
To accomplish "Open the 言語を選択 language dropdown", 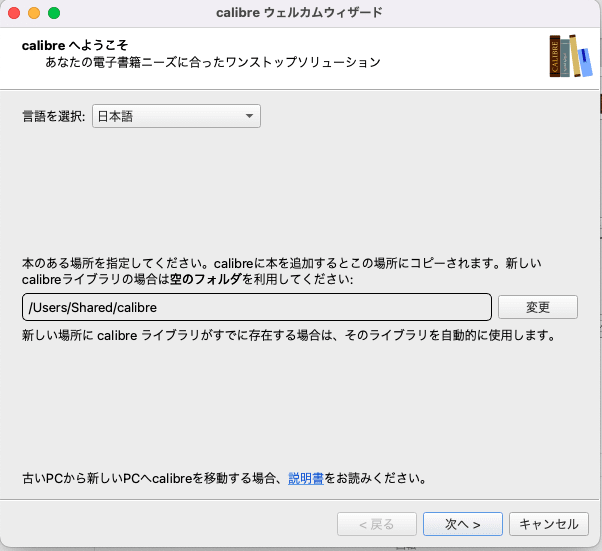I will 176,116.
